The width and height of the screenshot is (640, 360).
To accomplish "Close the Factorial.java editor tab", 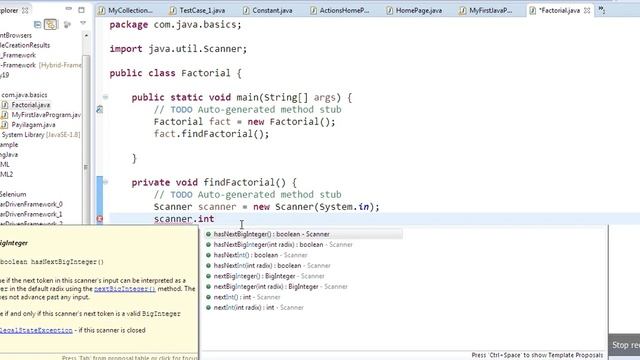I will pyautogui.click(x=587, y=11).
